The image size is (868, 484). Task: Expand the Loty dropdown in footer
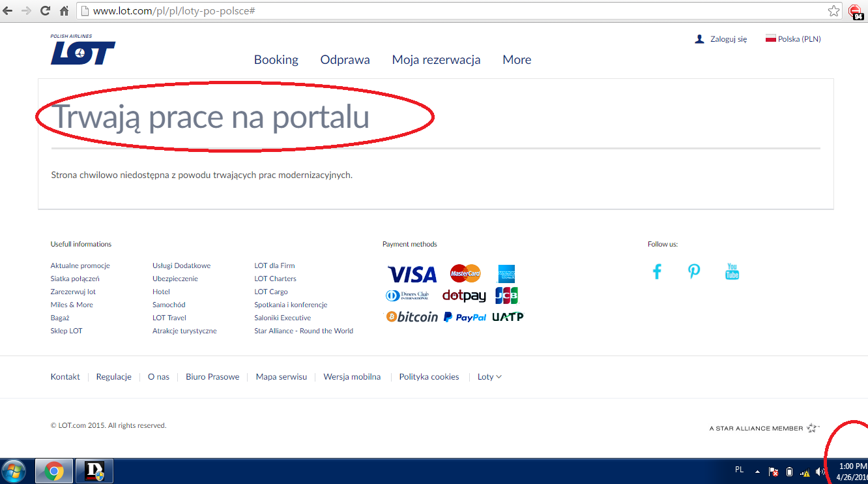tap(489, 377)
